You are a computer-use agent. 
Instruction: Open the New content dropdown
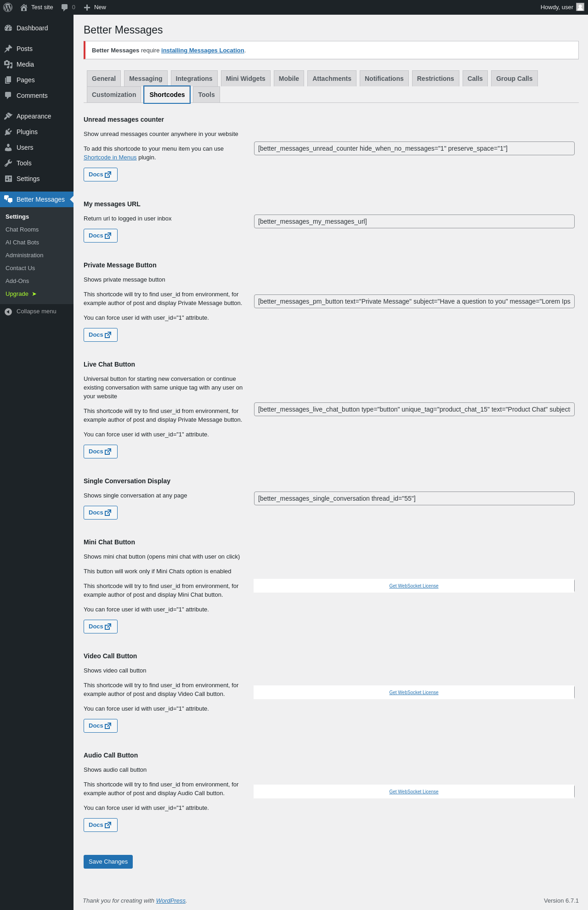pos(95,7)
